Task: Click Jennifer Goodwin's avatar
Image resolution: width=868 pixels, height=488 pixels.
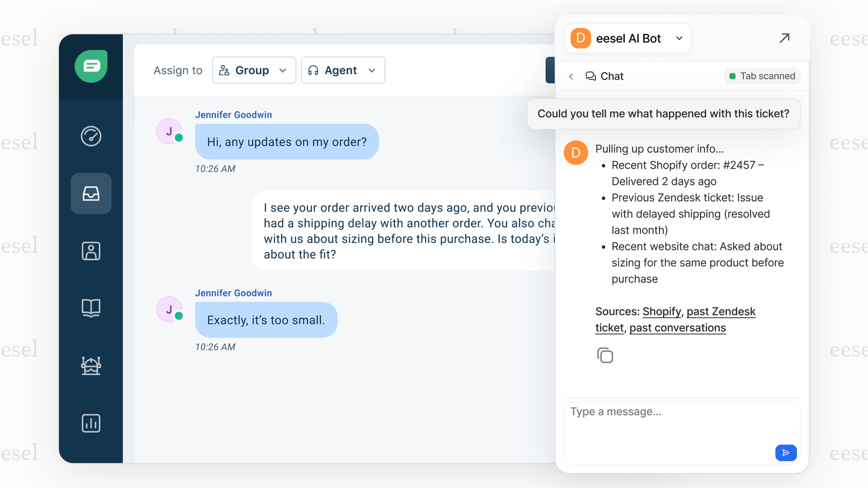Action: click(169, 131)
